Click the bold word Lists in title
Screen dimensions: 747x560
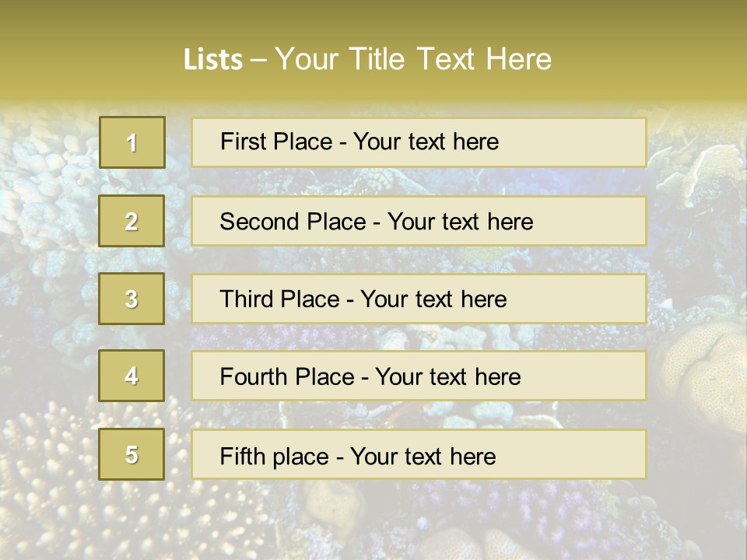[213, 59]
